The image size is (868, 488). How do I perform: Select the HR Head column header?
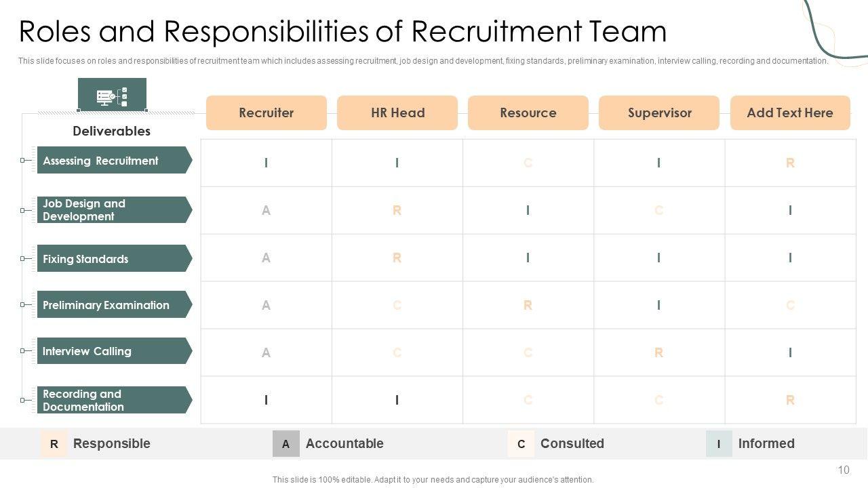click(397, 113)
